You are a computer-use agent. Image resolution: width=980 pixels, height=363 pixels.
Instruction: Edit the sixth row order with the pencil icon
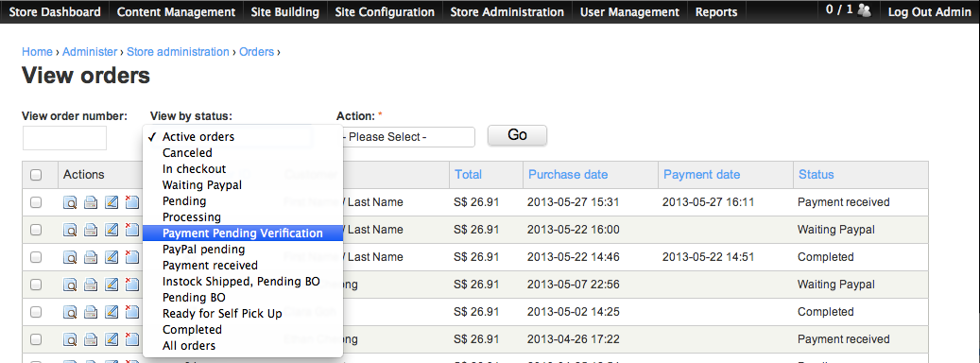(x=112, y=340)
